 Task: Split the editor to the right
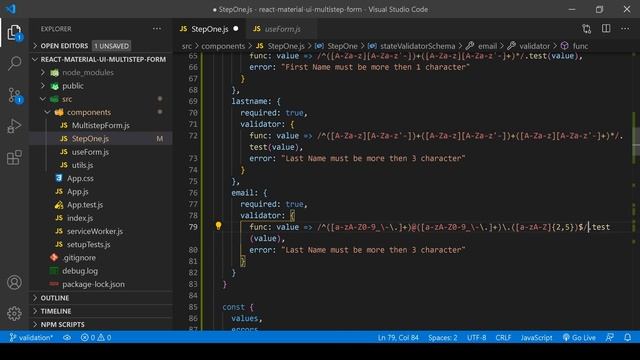(x=606, y=29)
